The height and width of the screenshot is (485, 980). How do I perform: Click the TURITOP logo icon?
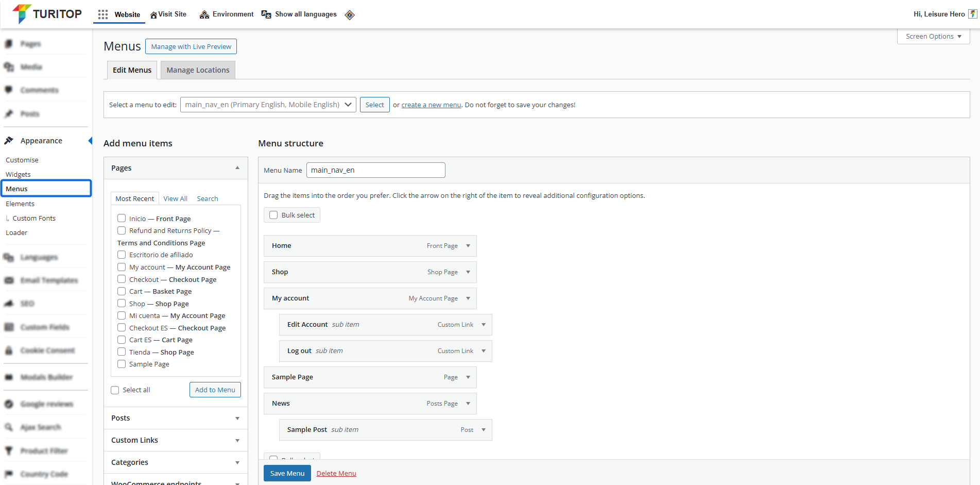coord(21,14)
